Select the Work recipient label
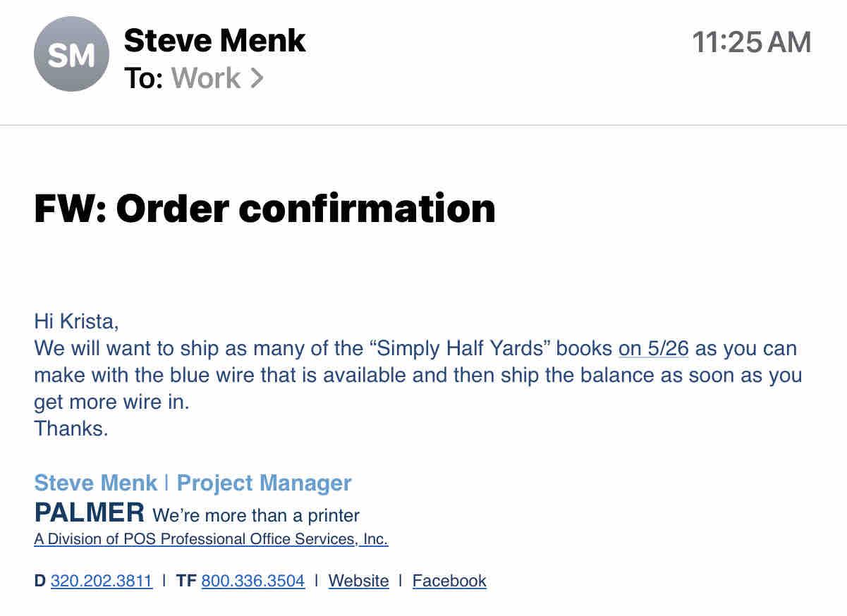This screenshot has height=616, width=847. pos(206,78)
